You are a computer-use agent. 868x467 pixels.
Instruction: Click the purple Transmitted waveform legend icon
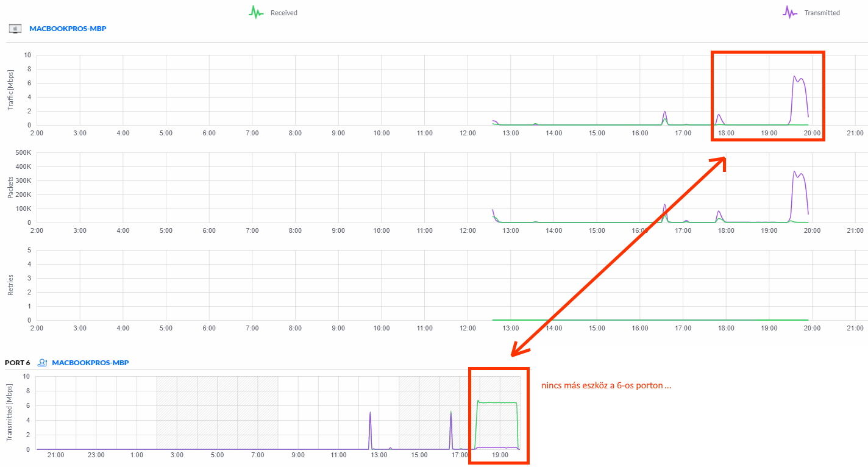click(x=790, y=12)
